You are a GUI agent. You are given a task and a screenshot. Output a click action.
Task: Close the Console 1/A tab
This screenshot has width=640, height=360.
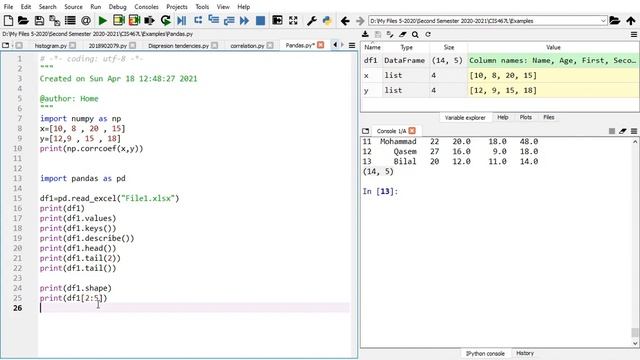tap(412, 131)
